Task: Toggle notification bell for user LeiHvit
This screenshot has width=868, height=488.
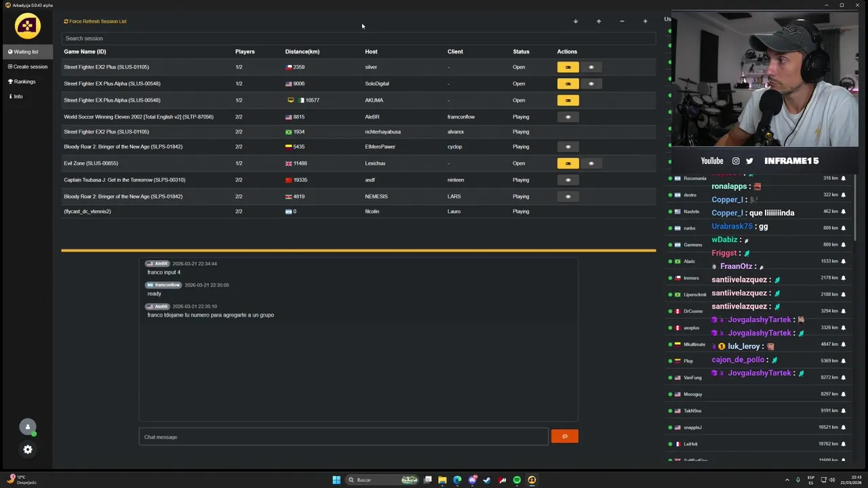Action: coord(844,444)
